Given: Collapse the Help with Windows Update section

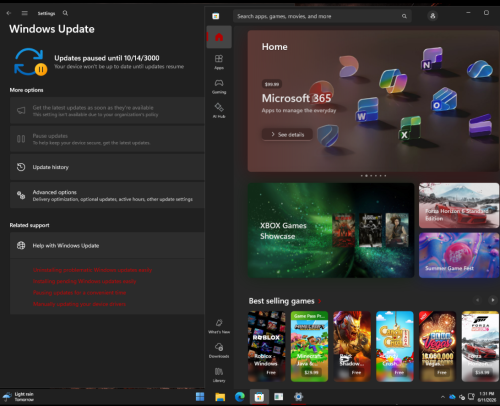Looking at the screenshot, I should tap(107, 245).
